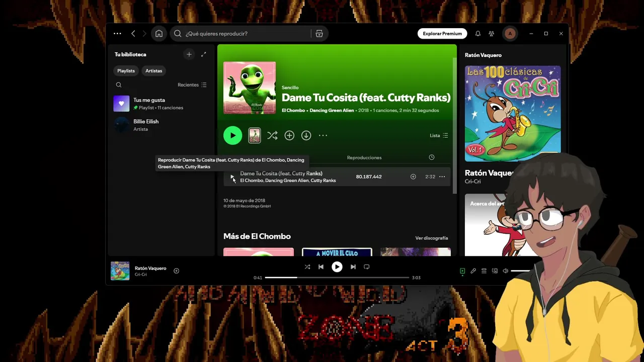This screenshot has height=362, width=644.
Task: Select the Artistas filter chip
Action: 154,71
